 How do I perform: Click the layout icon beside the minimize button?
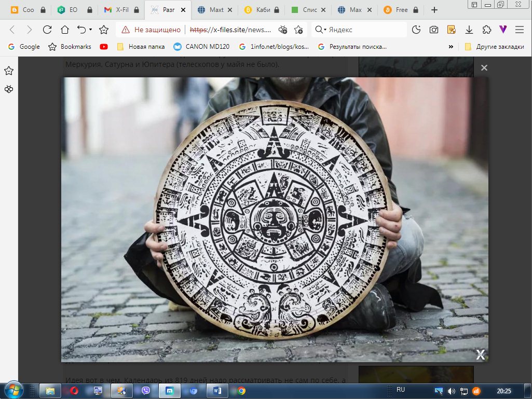[475, 5]
